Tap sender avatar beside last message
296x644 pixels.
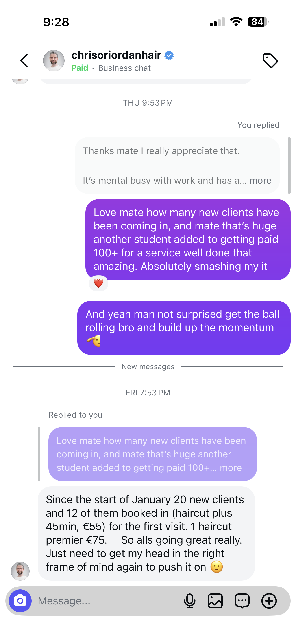click(x=20, y=571)
